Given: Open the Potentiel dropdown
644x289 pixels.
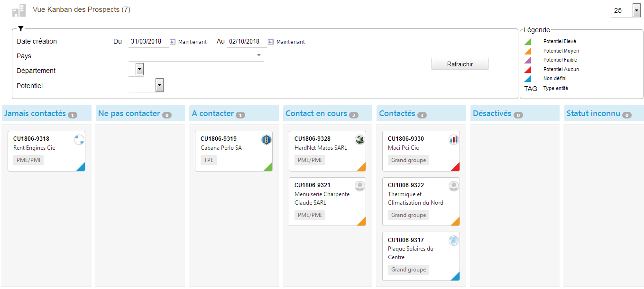Looking at the screenshot, I should pos(159,85).
